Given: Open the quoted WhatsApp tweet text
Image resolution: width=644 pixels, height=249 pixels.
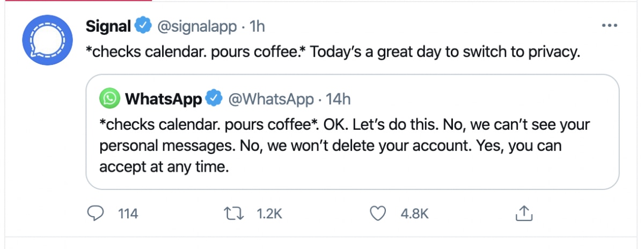Looking at the screenshot, I should tap(343, 146).
